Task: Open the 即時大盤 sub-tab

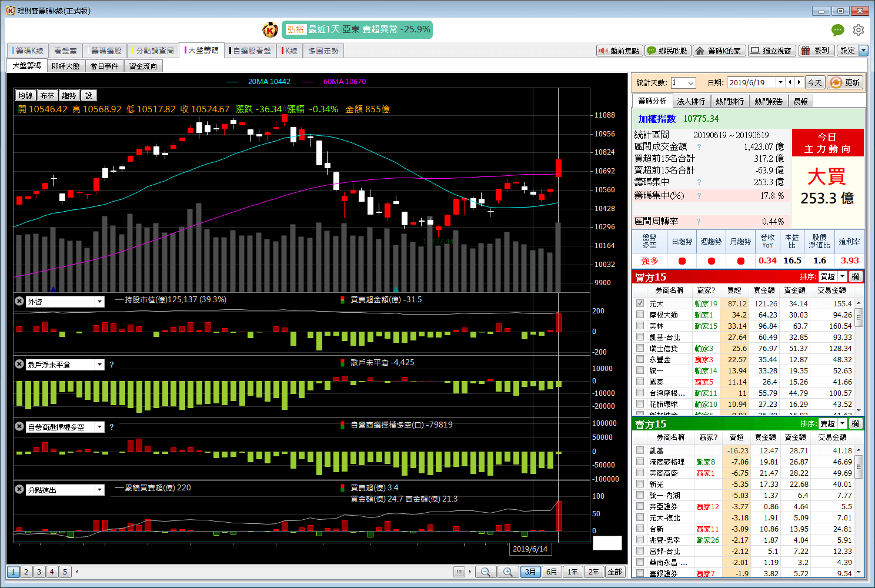Action: tap(66, 66)
